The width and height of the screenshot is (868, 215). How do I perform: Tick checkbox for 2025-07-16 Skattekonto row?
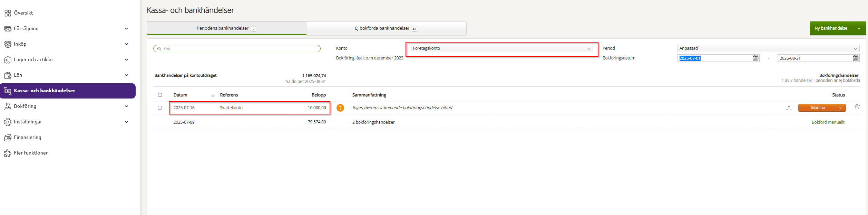click(x=160, y=108)
